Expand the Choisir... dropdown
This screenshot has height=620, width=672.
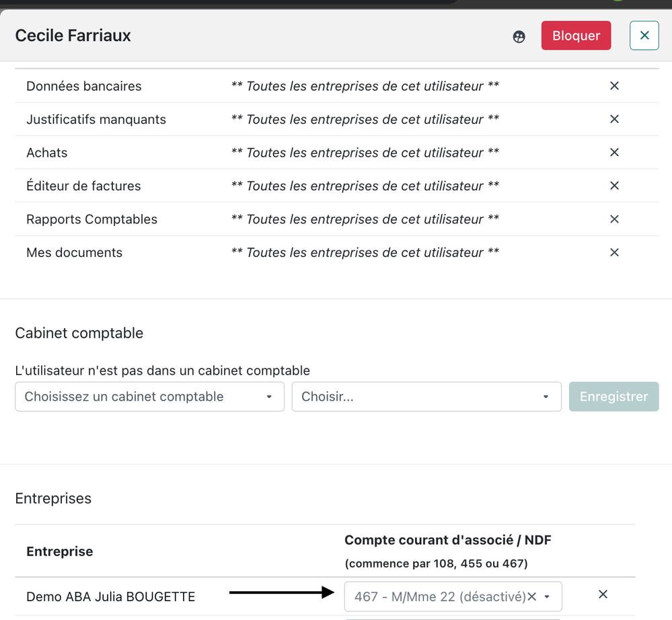coord(426,397)
